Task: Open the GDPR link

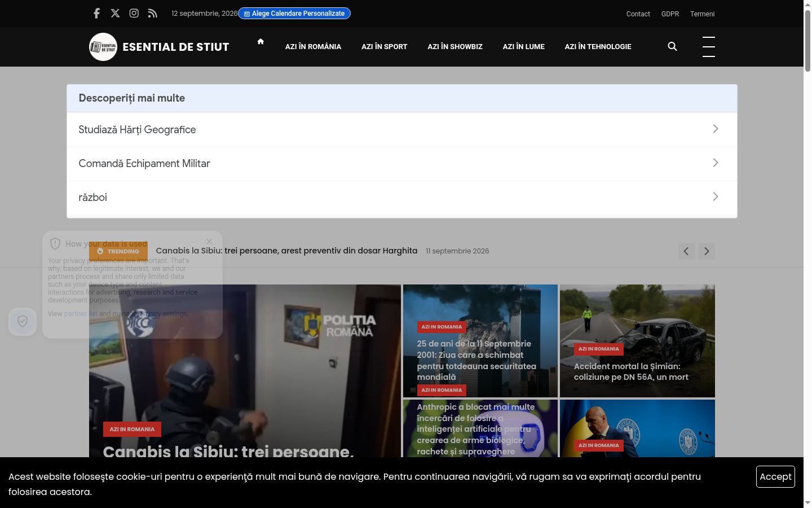Action: pyautogui.click(x=670, y=14)
